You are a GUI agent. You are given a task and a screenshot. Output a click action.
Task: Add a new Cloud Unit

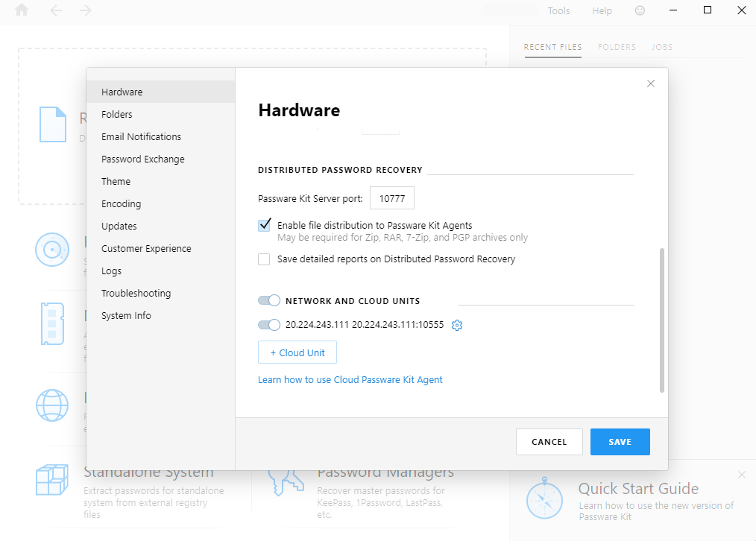click(x=297, y=352)
